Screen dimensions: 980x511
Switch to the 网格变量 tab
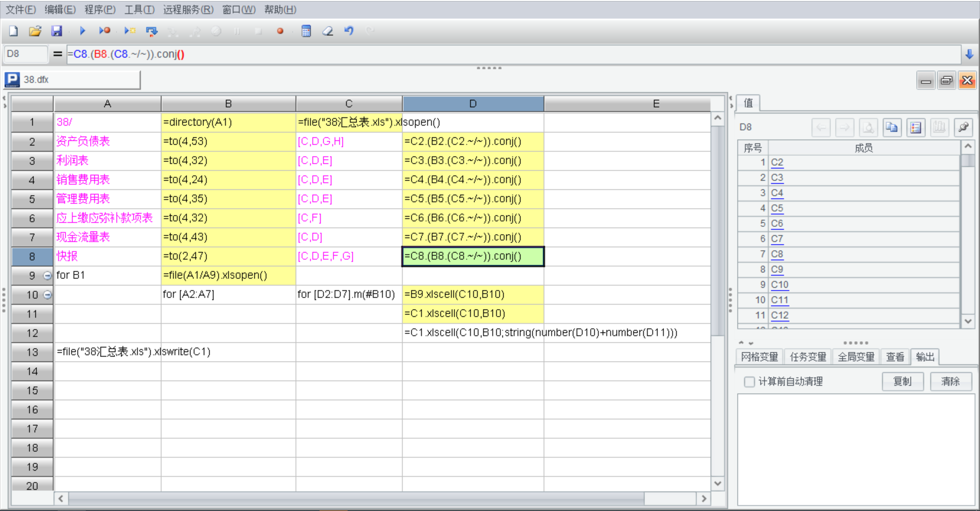(759, 357)
